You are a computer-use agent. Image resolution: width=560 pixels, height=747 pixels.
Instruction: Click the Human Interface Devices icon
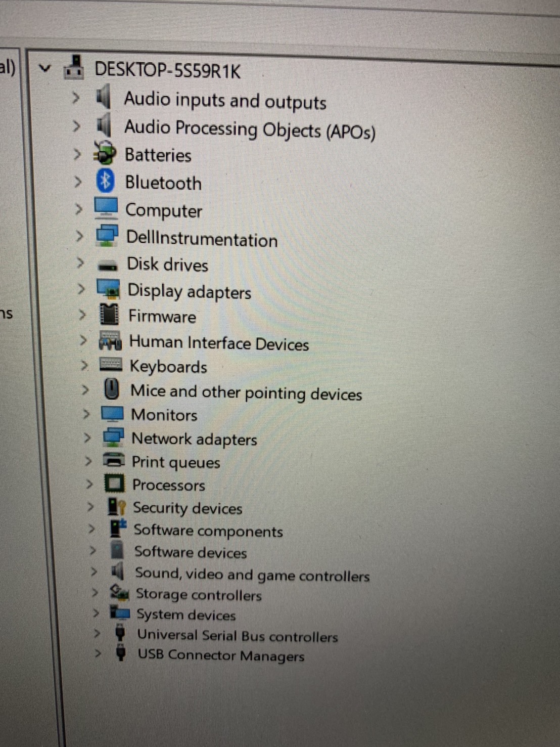110,341
